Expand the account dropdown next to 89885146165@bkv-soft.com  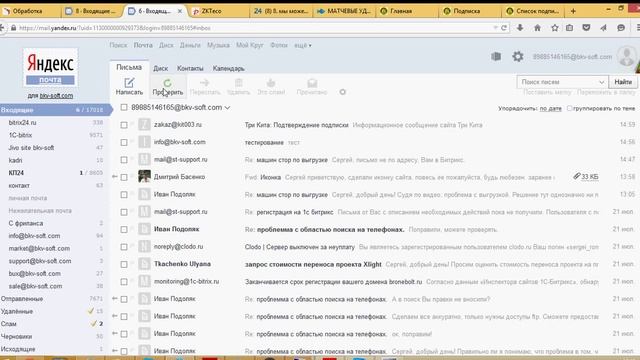(227, 108)
